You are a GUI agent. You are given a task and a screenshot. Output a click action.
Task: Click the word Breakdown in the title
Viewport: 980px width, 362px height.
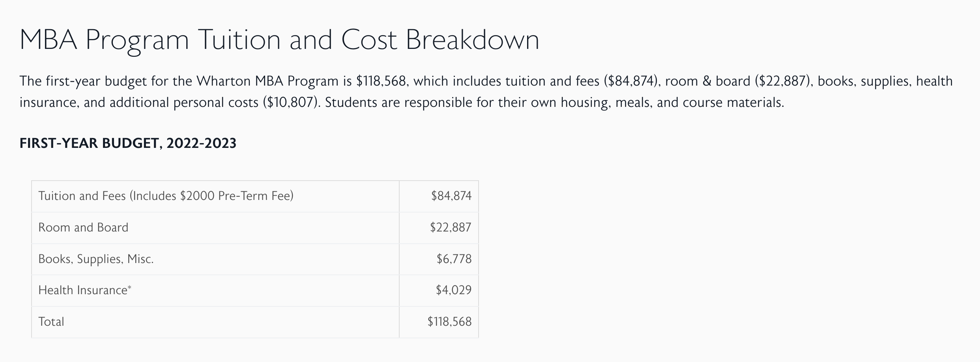click(x=473, y=40)
